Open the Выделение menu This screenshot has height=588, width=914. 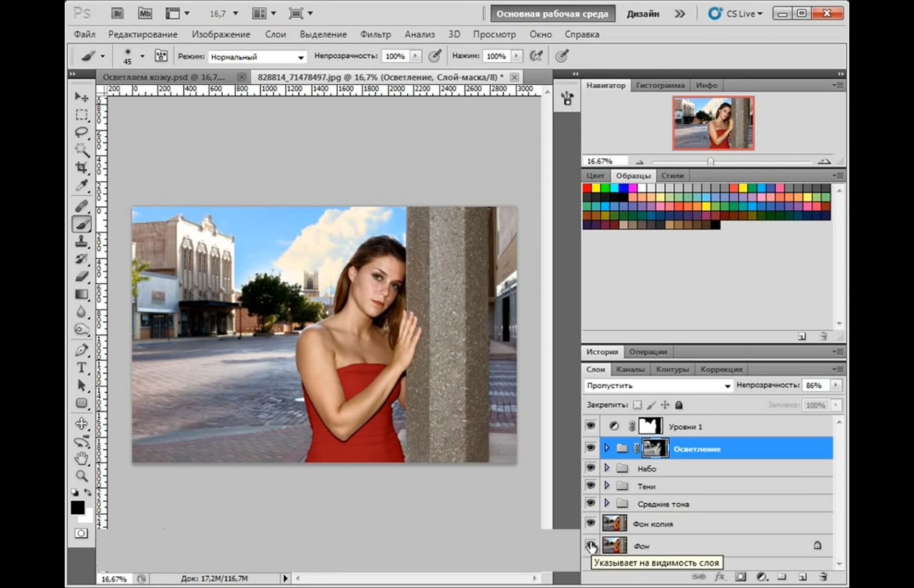(323, 34)
